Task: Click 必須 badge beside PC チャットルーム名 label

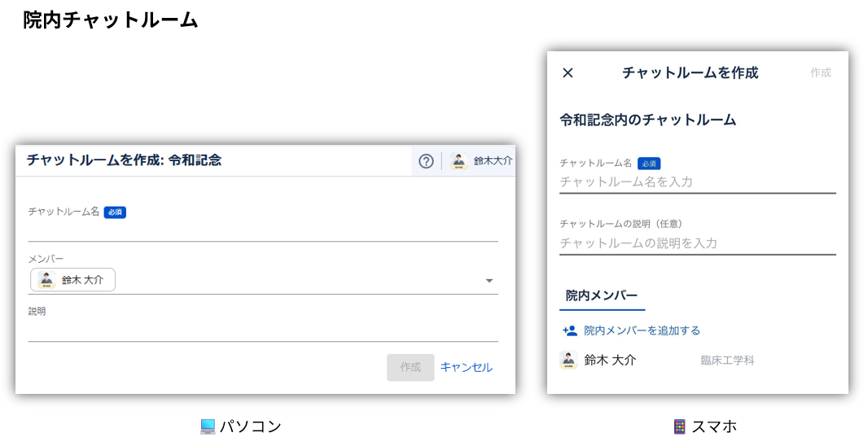Action: (x=115, y=212)
